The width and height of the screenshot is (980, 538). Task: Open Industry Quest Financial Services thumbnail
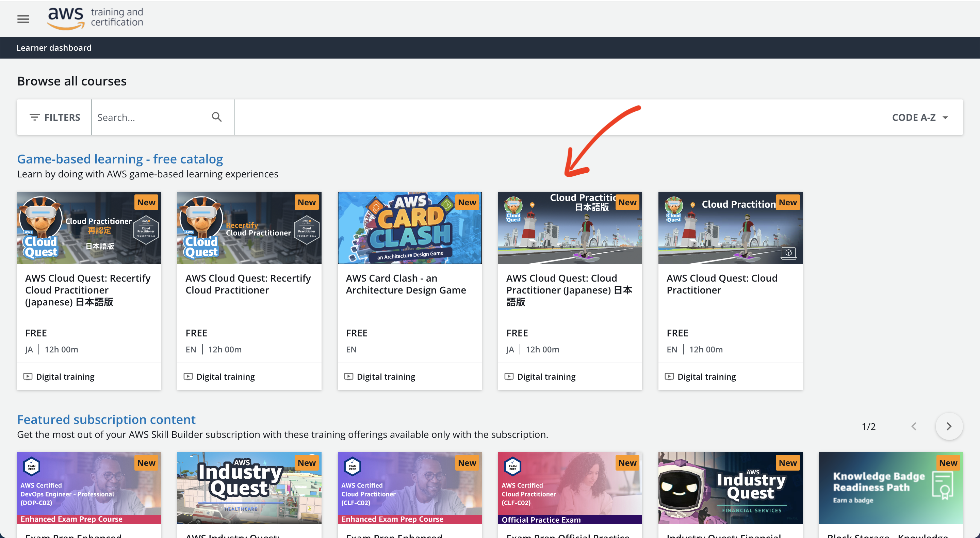point(730,488)
